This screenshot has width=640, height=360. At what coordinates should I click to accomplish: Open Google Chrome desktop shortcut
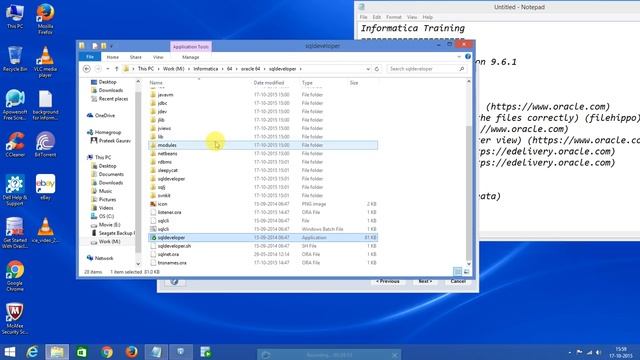pyautogui.click(x=15, y=276)
